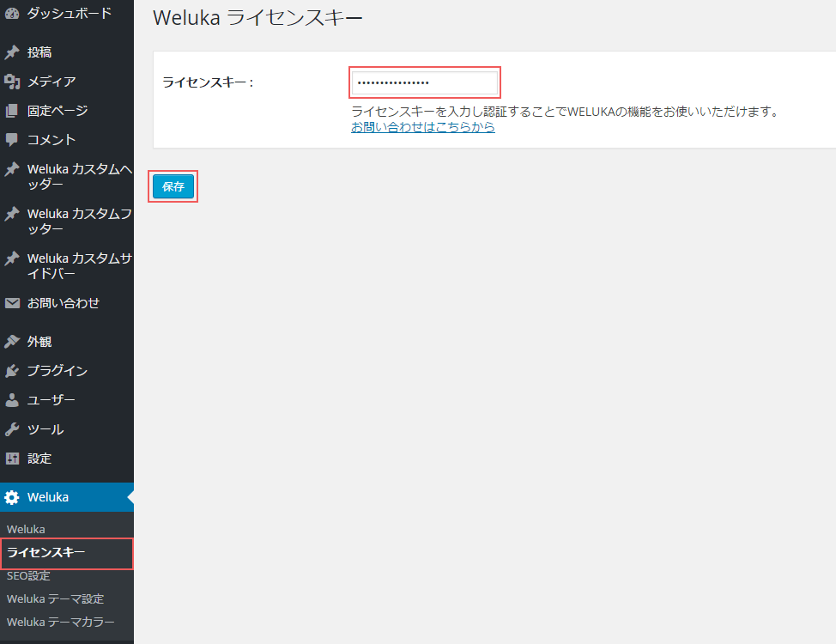Click the wrench icon beside ツール
Screen dimensions: 836x644
coord(12,429)
